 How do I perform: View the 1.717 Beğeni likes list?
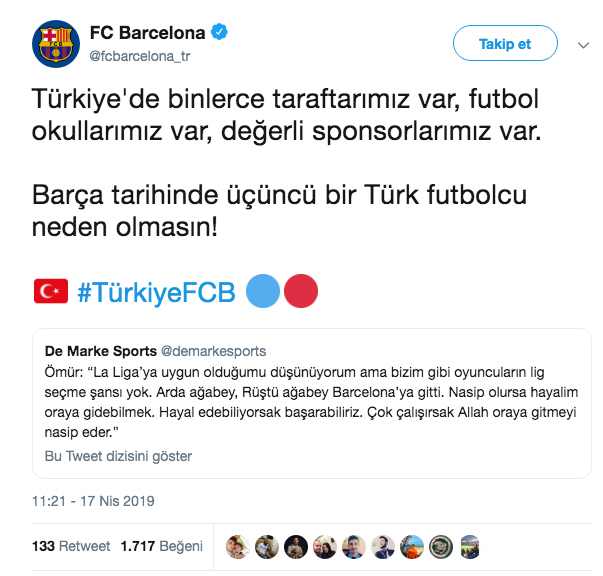pos(161,547)
